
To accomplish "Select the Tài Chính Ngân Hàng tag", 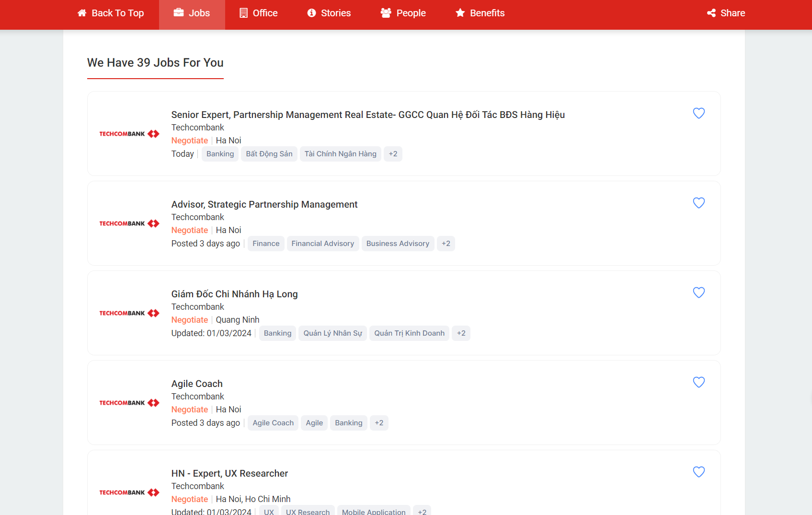I will point(341,154).
